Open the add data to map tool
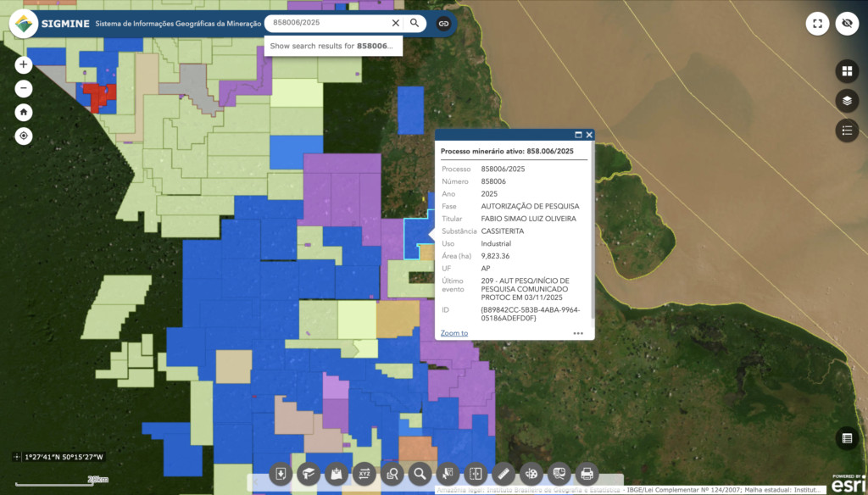Image resolution: width=868 pixels, height=495 pixels. click(x=336, y=474)
